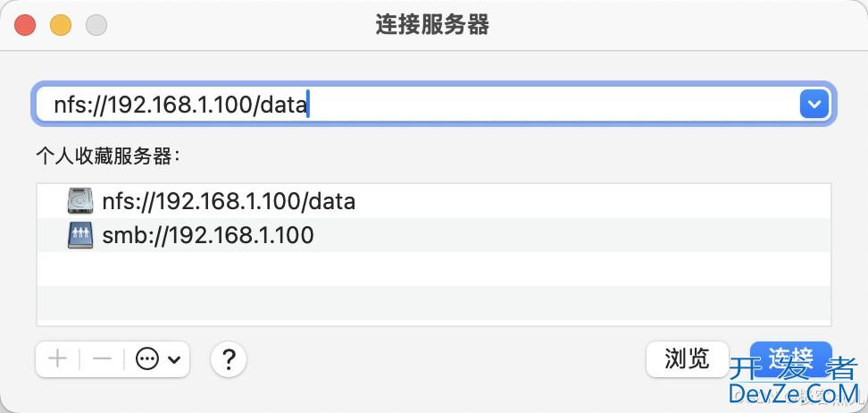
Task: Open help via question mark button
Action: [x=229, y=359]
